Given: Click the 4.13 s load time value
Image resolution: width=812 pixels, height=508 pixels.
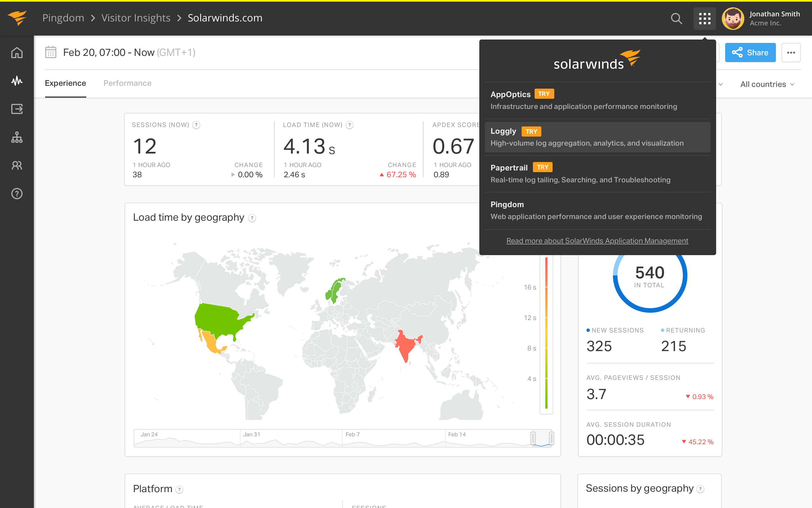Looking at the screenshot, I should [309, 146].
